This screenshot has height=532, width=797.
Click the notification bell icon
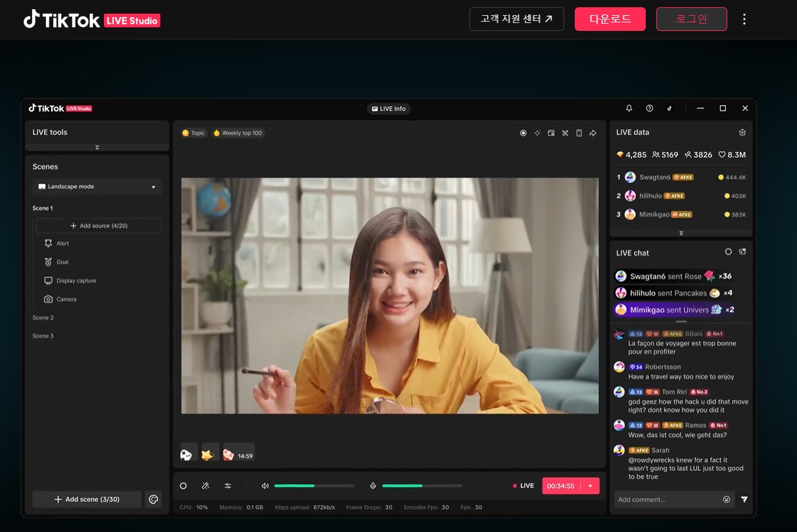pos(629,109)
